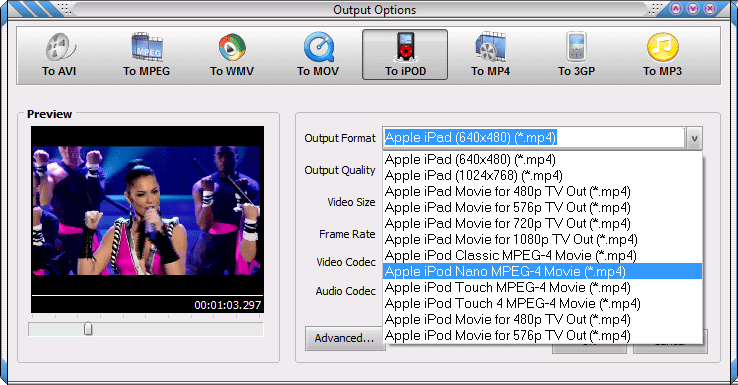Click the Video Codec label

pos(346,262)
